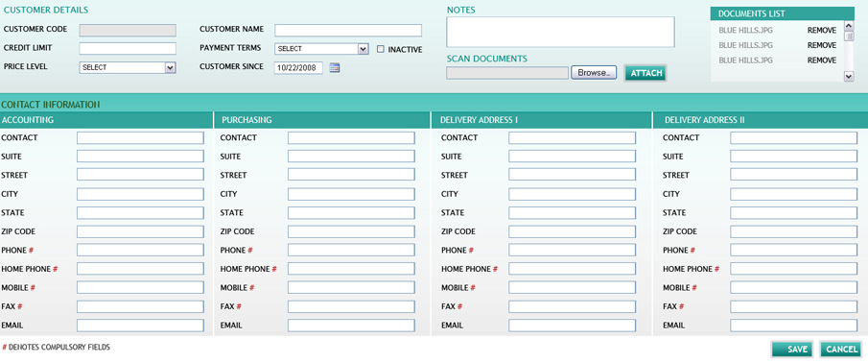The height and width of the screenshot is (363, 868).
Task: Click the Purchasing Street field
Action: pyautogui.click(x=351, y=175)
